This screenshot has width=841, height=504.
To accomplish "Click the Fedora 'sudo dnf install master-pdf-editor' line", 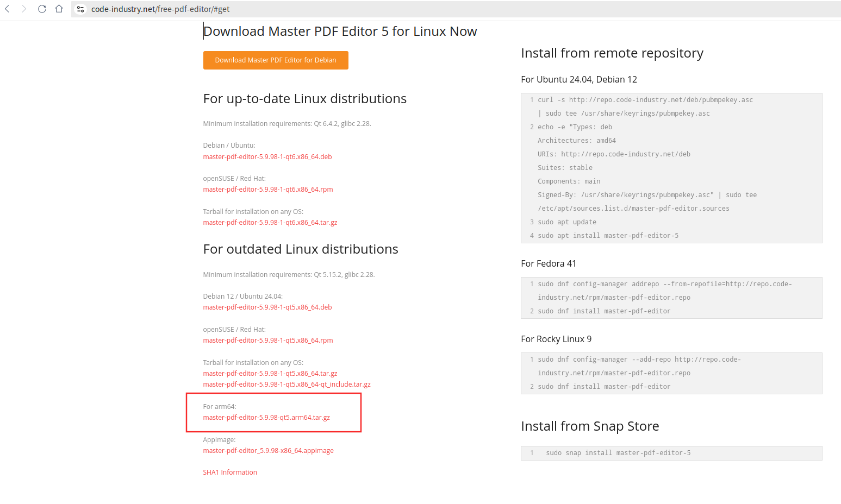I will click(x=604, y=311).
